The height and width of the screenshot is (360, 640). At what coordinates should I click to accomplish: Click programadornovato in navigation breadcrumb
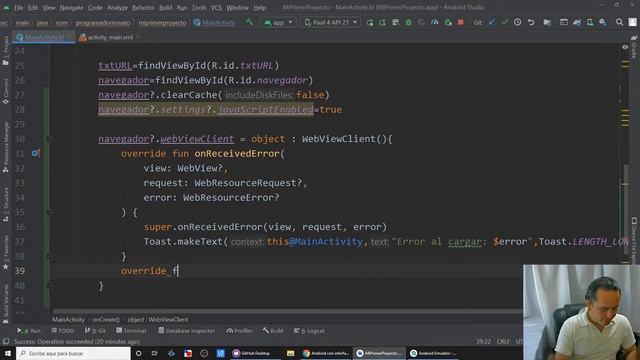point(103,23)
